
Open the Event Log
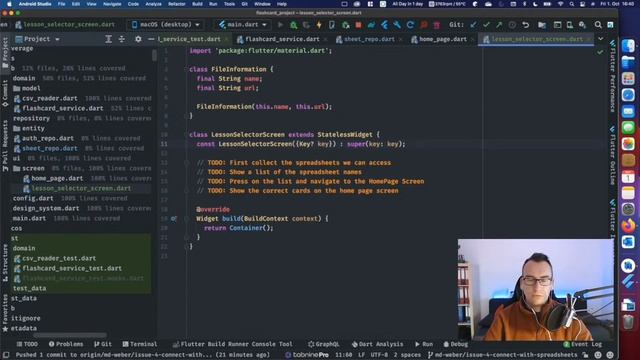coord(582,344)
